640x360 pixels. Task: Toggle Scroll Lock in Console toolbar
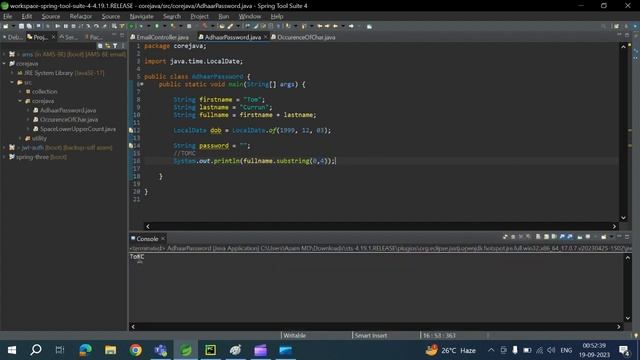tap(546, 237)
